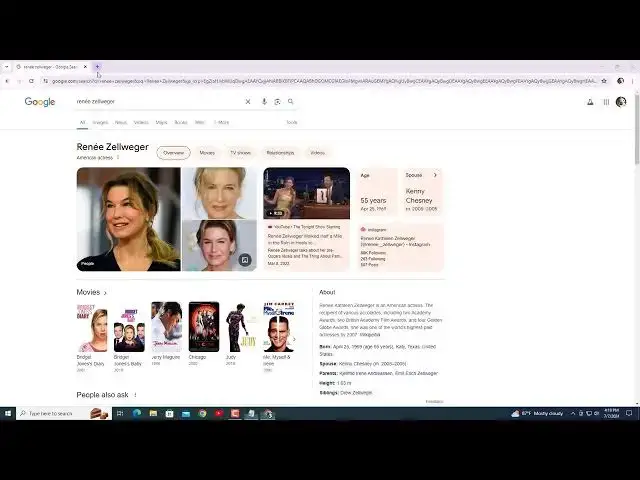Image resolution: width=640 pixels, height=480 pixels.
Task: Select the Overview chip
Action: 173,153
